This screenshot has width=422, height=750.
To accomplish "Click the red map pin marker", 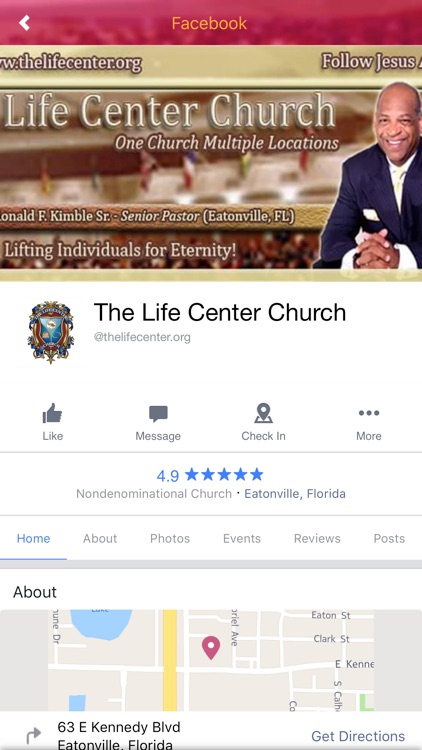I will (x=211, y=648).
